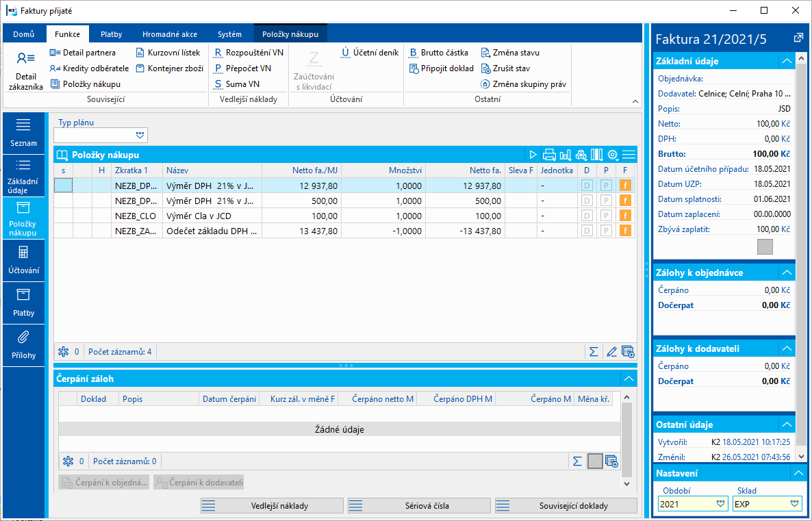This screenshot has height=521, width=812.
Task: Toggle the orange F flag in NEZB_ZA row
Action: tap(625, 231)
